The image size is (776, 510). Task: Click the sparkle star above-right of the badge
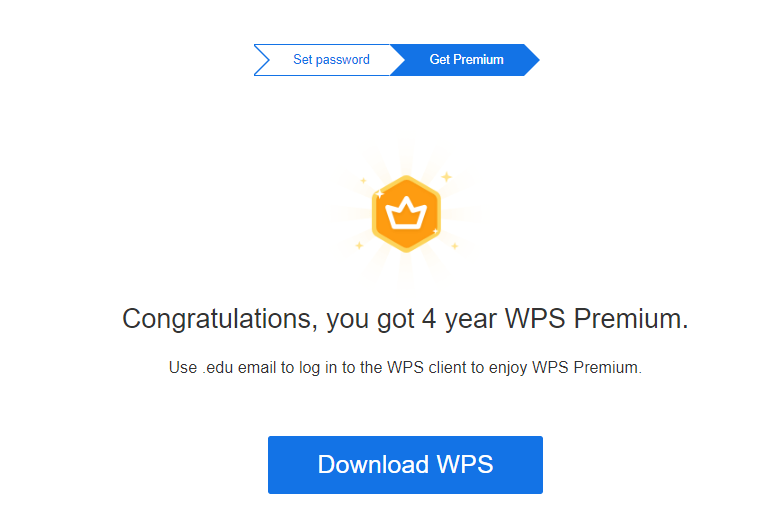click(447, 176)
